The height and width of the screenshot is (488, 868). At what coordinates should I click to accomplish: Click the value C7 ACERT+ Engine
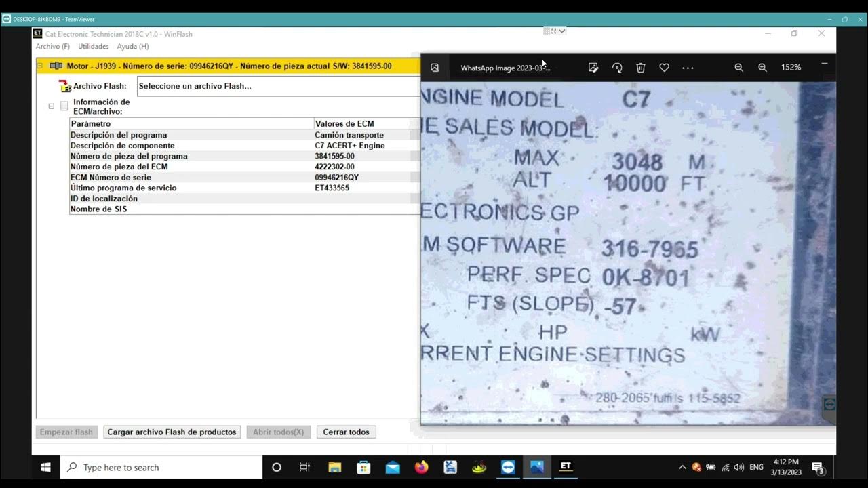349,146
